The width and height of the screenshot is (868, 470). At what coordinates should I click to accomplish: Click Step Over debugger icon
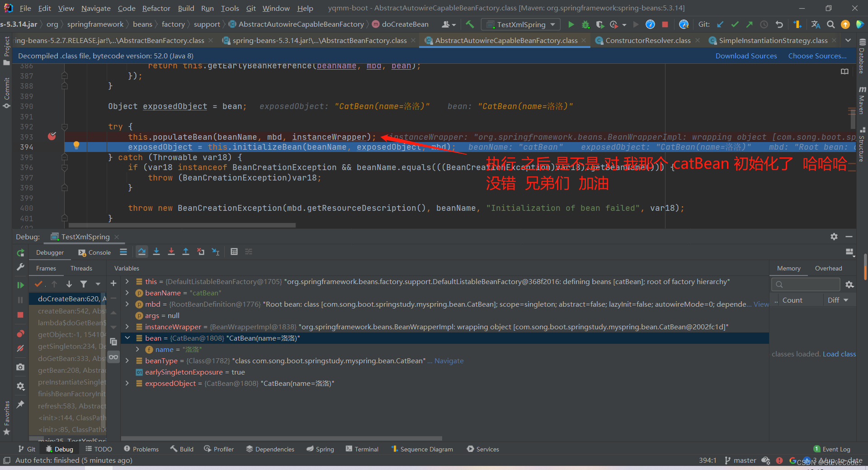coord(142,252)
